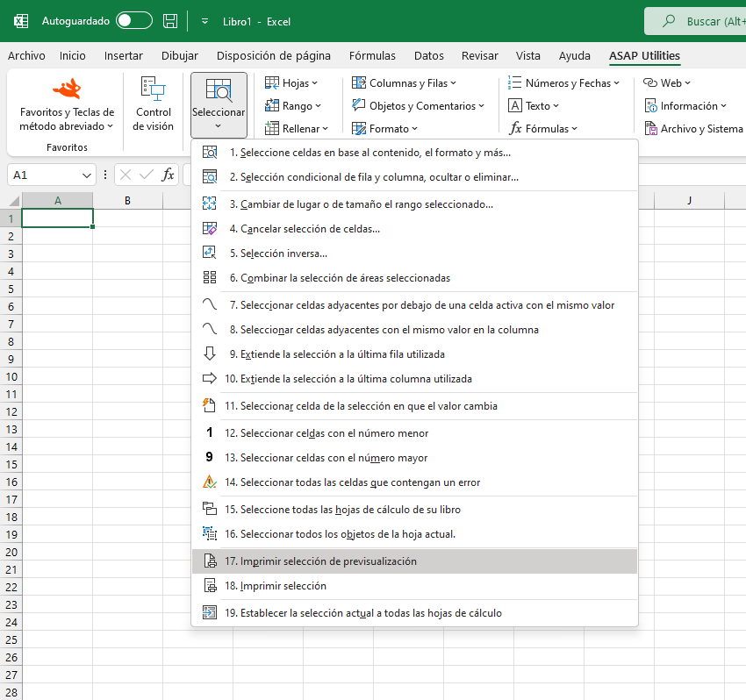The width and height of the screenshot is (746, 700).
Task: Choose item 7 select adjacent cells below
Action: pyautogui.click(x=414, y=305)
